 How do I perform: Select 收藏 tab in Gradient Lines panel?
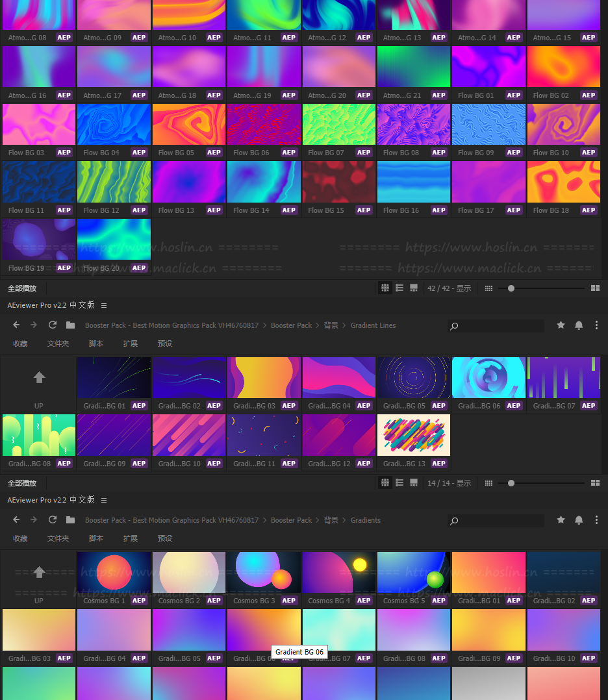pyautogui.click(x=20, y=344)
